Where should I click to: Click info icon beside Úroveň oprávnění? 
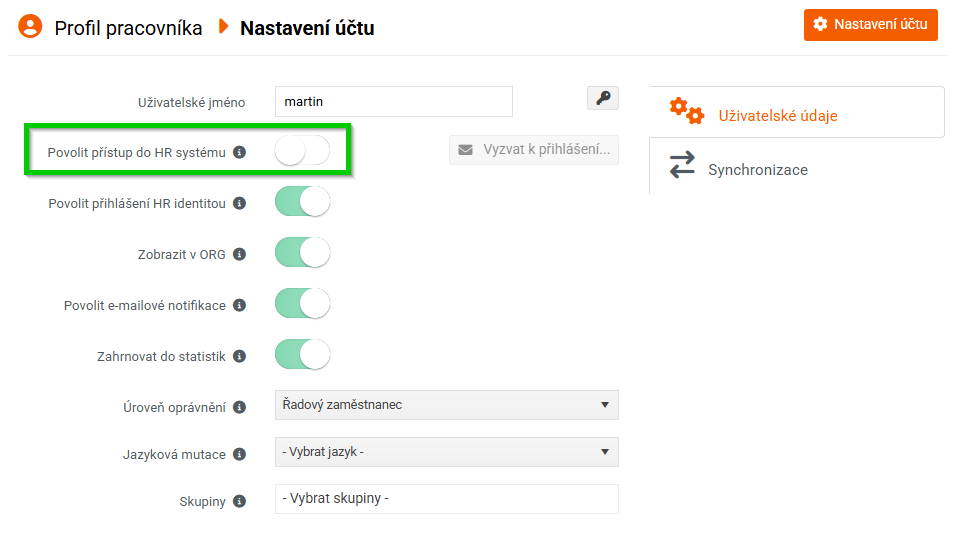tap(239, 407)
